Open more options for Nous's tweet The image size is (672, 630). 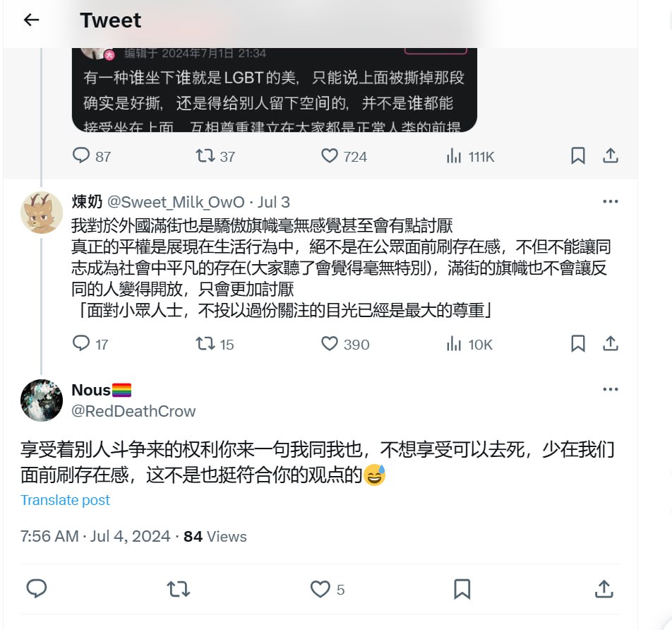point(611,389)
